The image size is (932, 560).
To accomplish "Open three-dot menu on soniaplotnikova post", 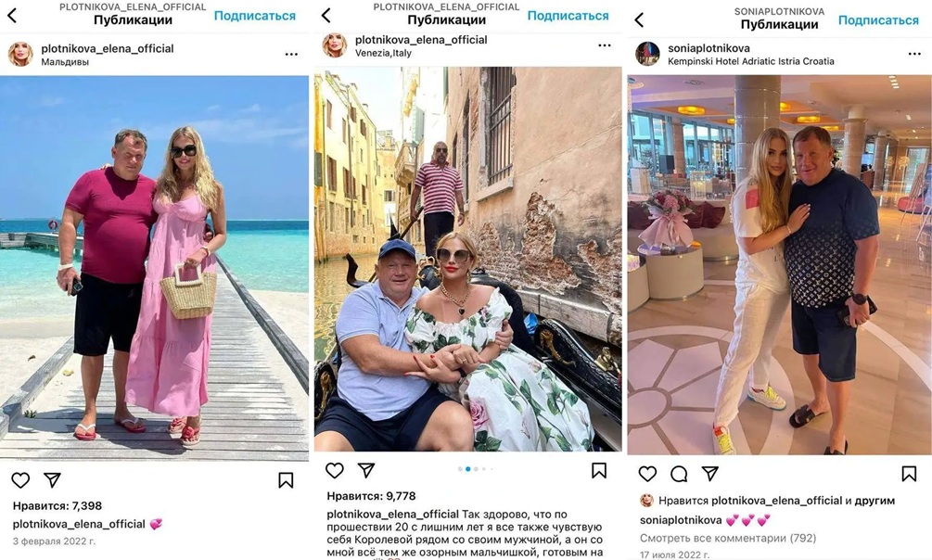I will pyautogui.click(x=914, y=54).
